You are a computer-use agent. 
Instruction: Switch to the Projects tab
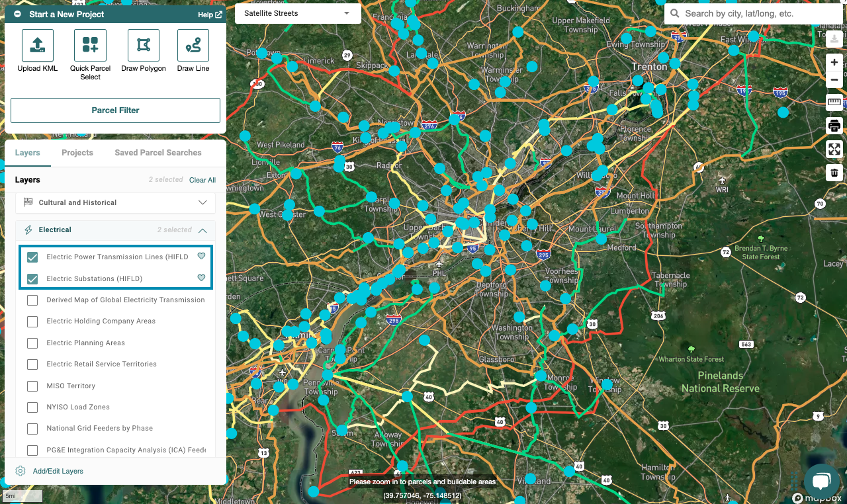pyautogui.click(x=77, y=153)
